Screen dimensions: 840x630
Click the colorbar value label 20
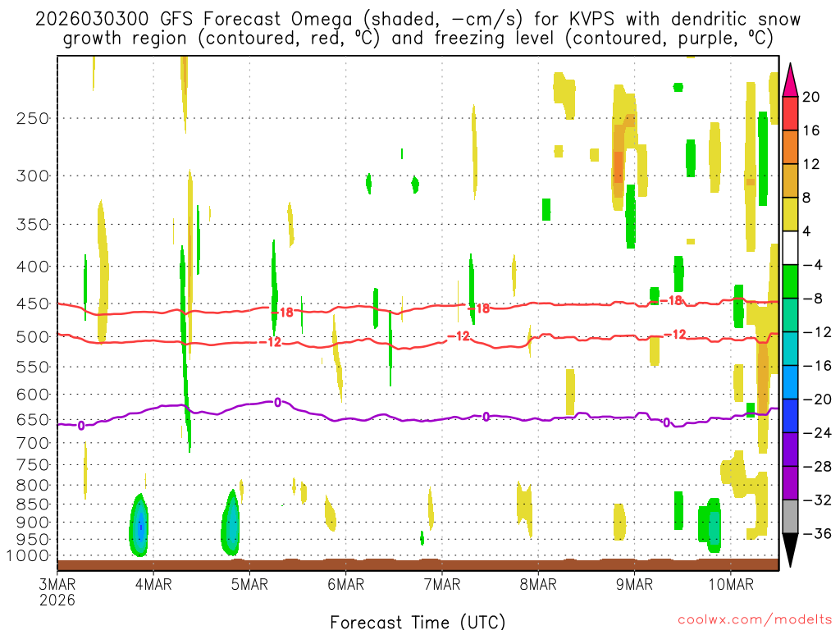tap(811, 97)
